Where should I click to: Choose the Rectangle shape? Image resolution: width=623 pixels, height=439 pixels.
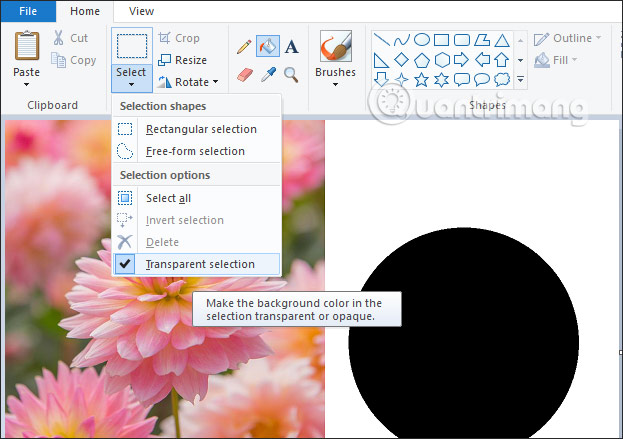pos(441,40)
